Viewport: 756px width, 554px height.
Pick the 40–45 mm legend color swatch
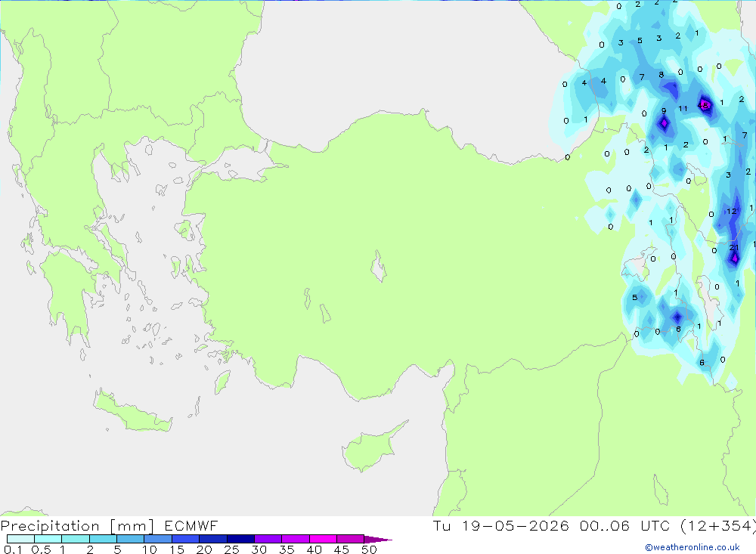[323, 539]
